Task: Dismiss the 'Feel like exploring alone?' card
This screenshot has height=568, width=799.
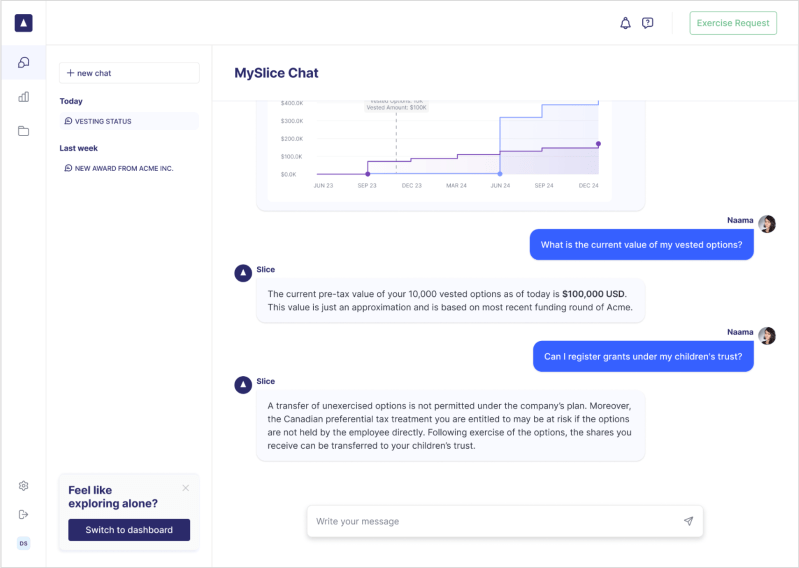Action: (x=185, y=488)
